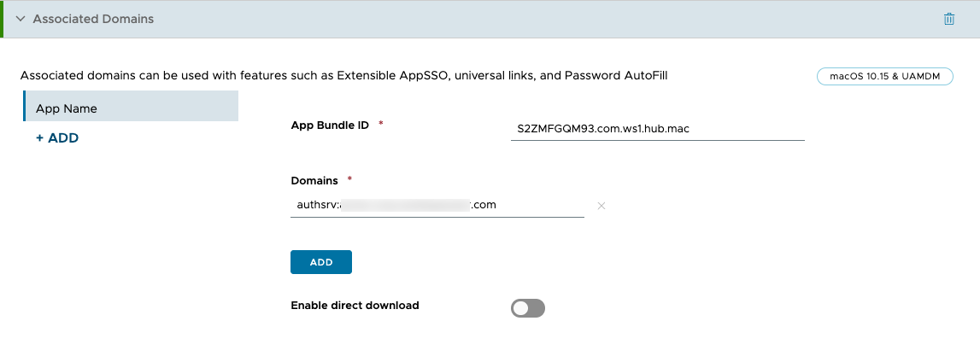Focus the App Bundle ID input field
Image resolution: width=980 pixels, height=356 pixels.
(657, 129)
